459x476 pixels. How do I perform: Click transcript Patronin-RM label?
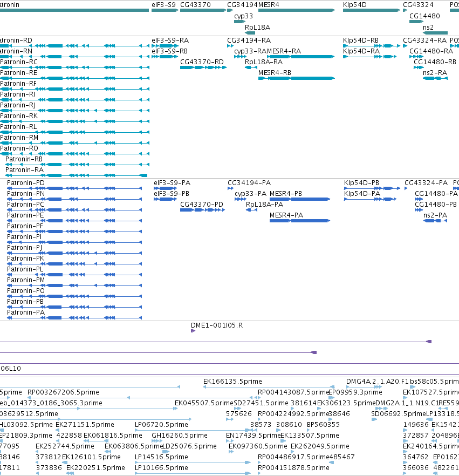click(19, 138)
